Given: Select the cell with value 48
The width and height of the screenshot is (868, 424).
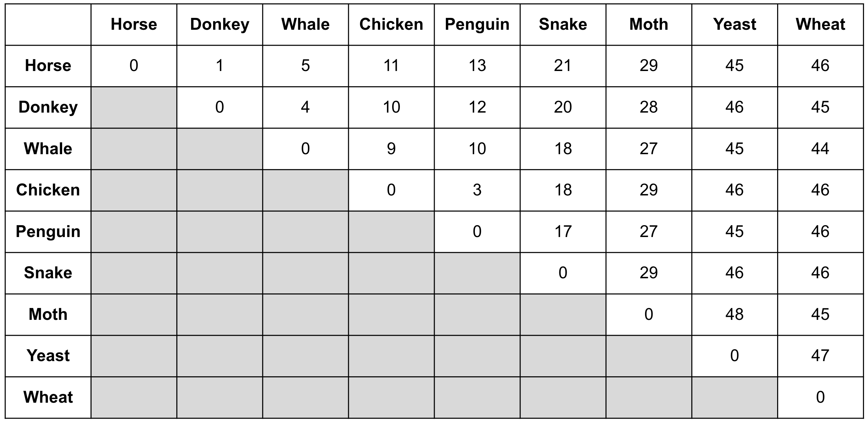Looking at the screenshot, I should point(735,315).
